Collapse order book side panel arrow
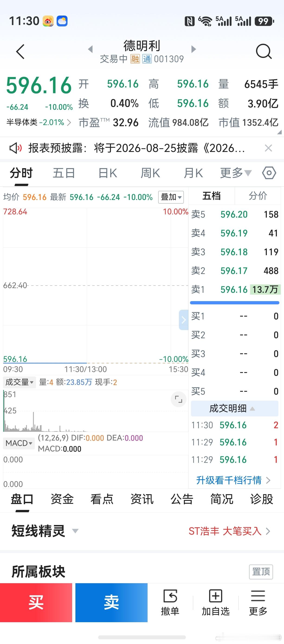This screenshot has height=644, width=284. click(x=184, y=320)
